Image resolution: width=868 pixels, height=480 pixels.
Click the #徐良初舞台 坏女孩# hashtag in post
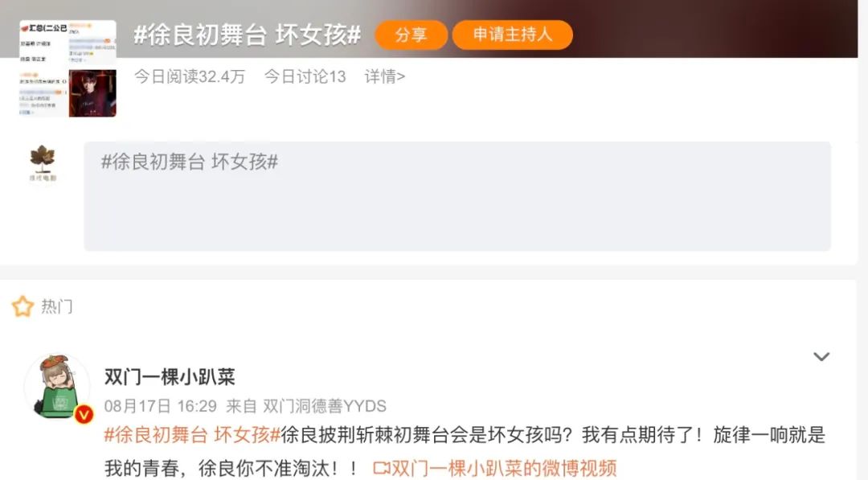pos(192,435)
